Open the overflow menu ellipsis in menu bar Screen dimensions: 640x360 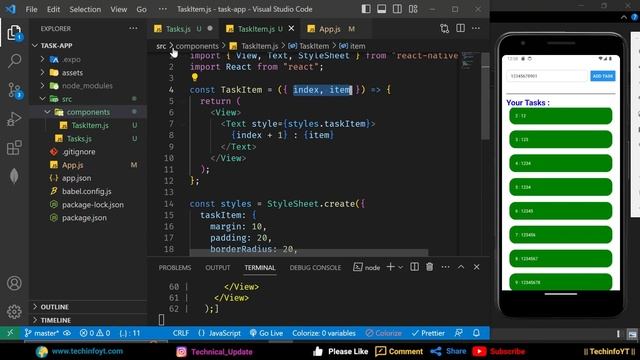[x=162, y=9]
